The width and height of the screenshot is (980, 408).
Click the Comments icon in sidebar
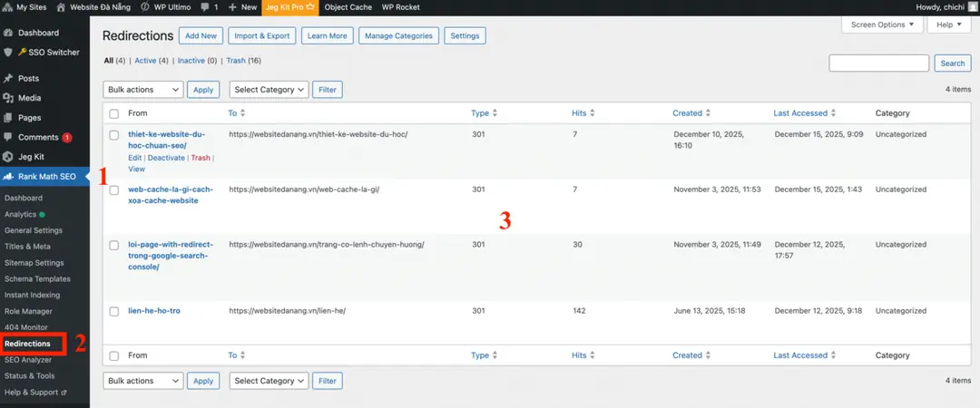pos(8,137)
